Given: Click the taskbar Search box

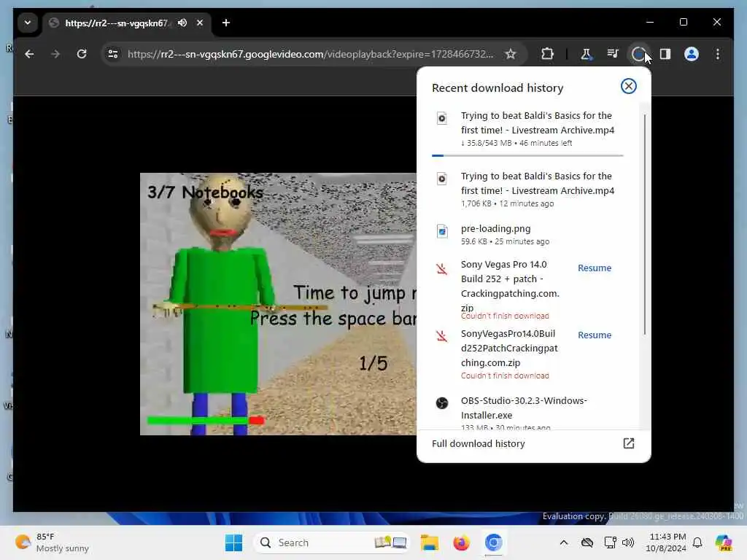Looking at the screenshot, I should pyautogui.click(x=332, y=542).
